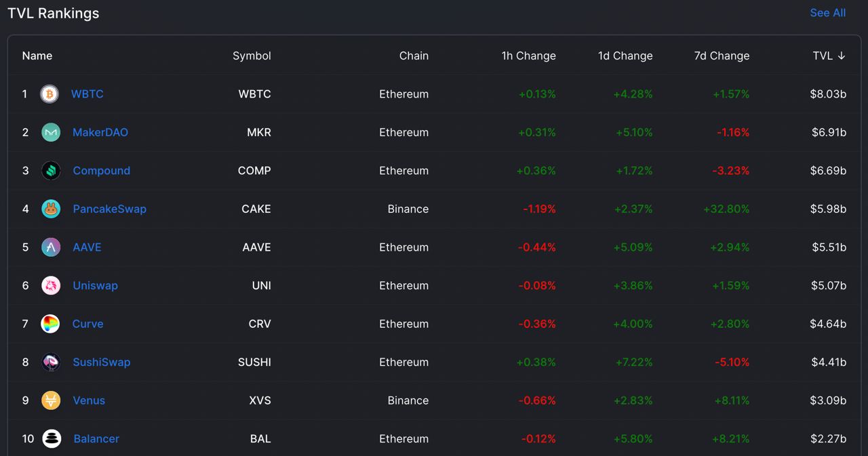Sort by 1d Change column header
Screen dimensions: 868x456
click(x=625, y=56)
